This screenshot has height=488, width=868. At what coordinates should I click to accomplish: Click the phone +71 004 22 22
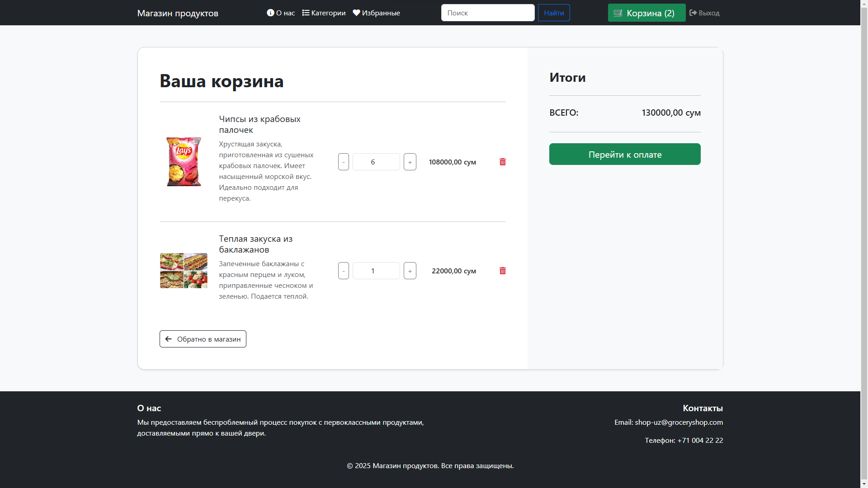point(700,440)
